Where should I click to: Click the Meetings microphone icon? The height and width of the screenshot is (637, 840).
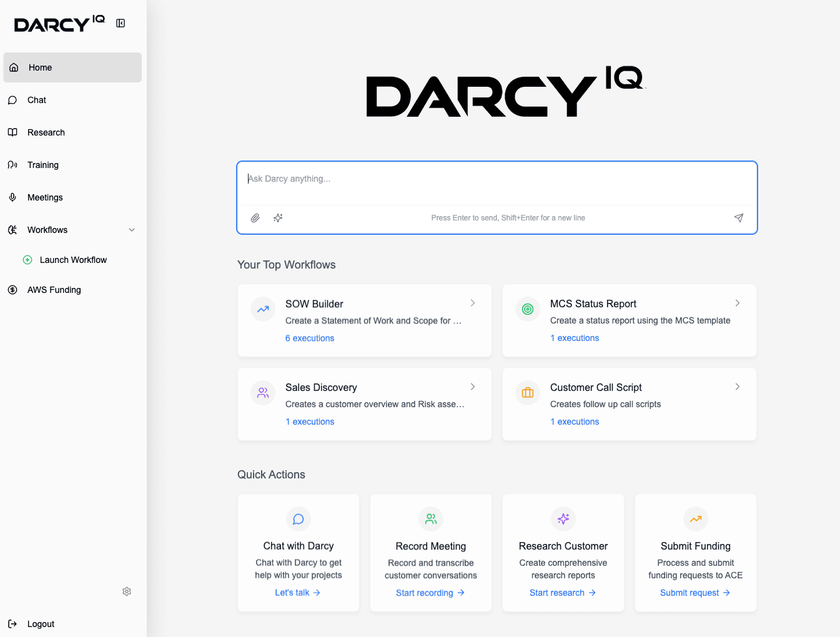[12, 197]
